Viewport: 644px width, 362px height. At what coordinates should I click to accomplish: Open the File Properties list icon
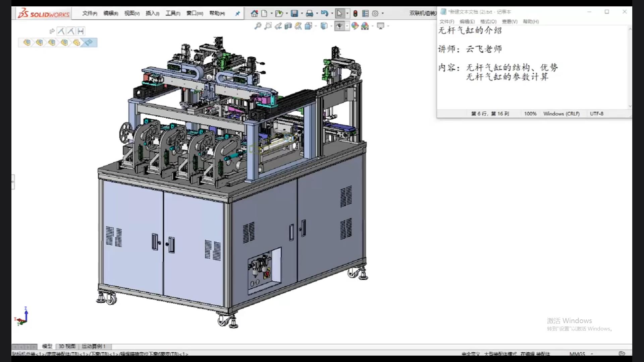[x=365, y=13]
